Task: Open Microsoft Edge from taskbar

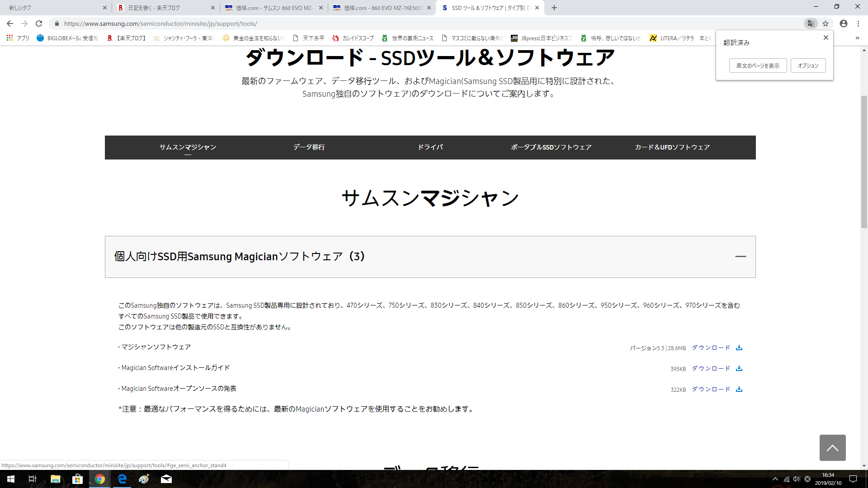Action: 122,479
